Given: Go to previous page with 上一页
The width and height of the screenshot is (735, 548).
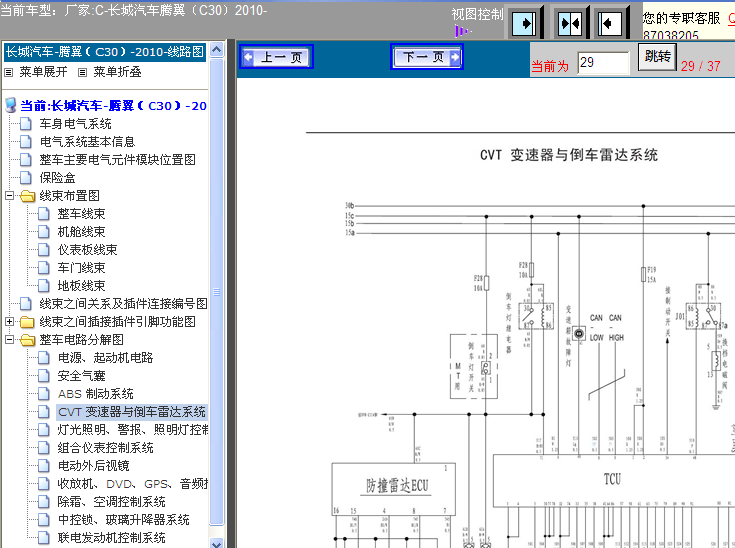Looking at the screenshot, I should point(277,57).
